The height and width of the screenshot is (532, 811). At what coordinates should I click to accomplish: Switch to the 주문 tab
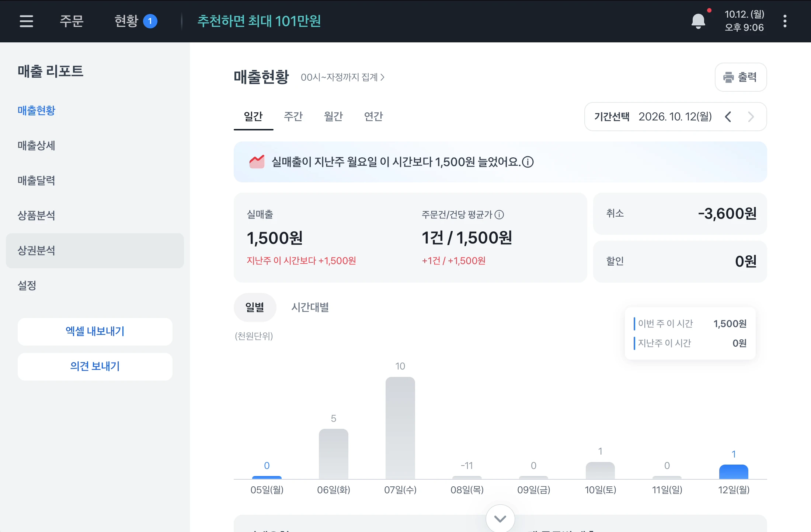pyautogui.click(x=72, y=21)
